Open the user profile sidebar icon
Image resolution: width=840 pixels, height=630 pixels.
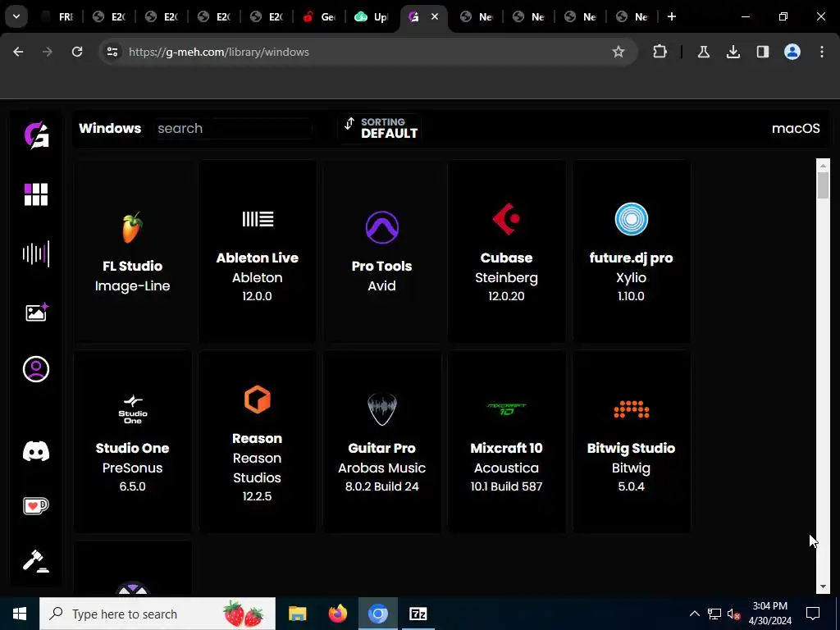coord(36,369)
